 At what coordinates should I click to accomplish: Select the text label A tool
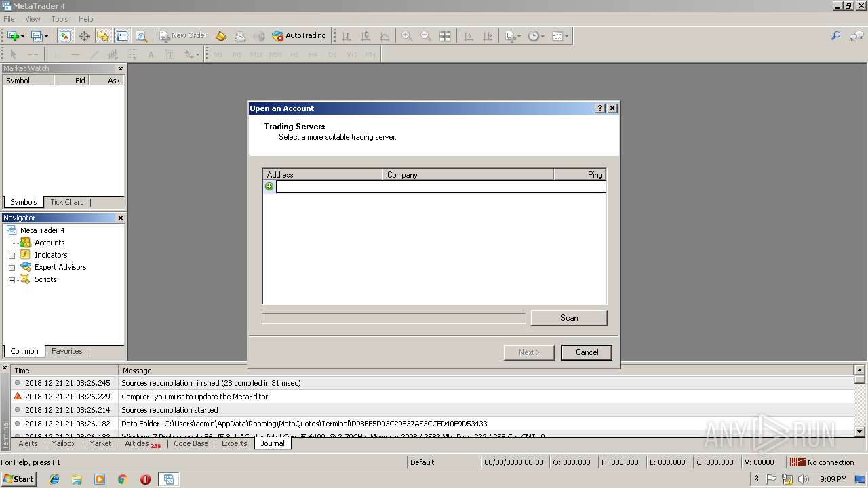[151, 54]
